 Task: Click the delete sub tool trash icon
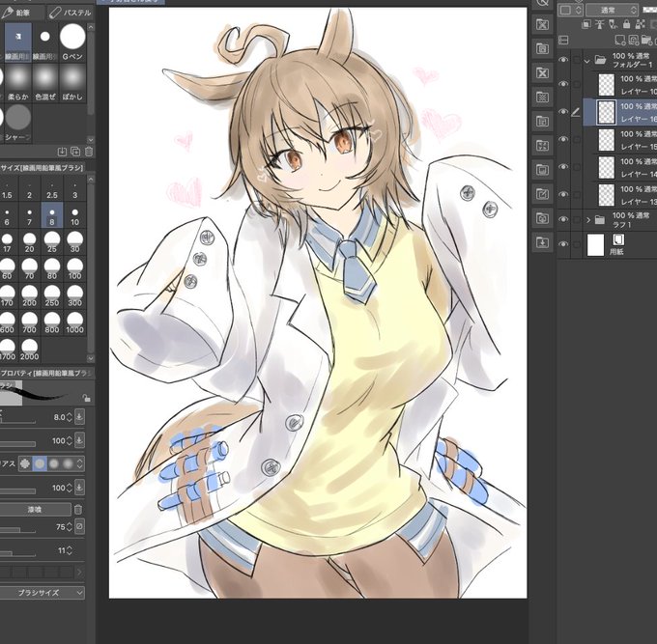pos(89,152)
